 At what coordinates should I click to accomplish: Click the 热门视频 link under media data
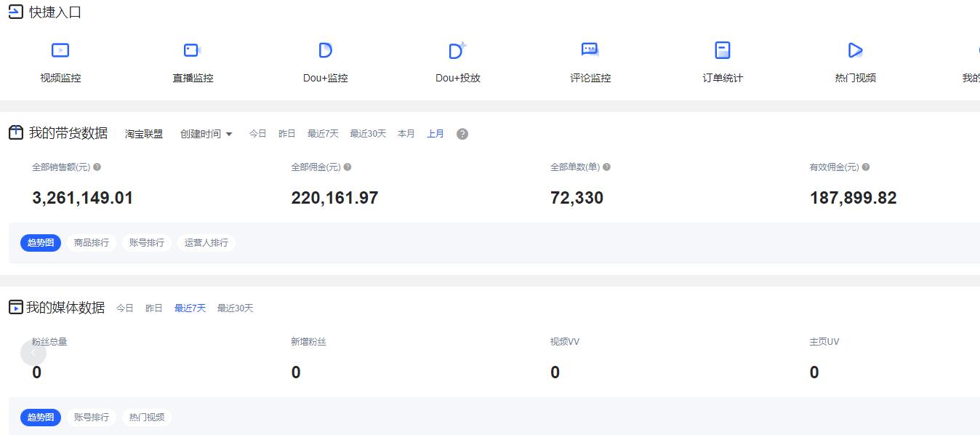coord(146,417)
